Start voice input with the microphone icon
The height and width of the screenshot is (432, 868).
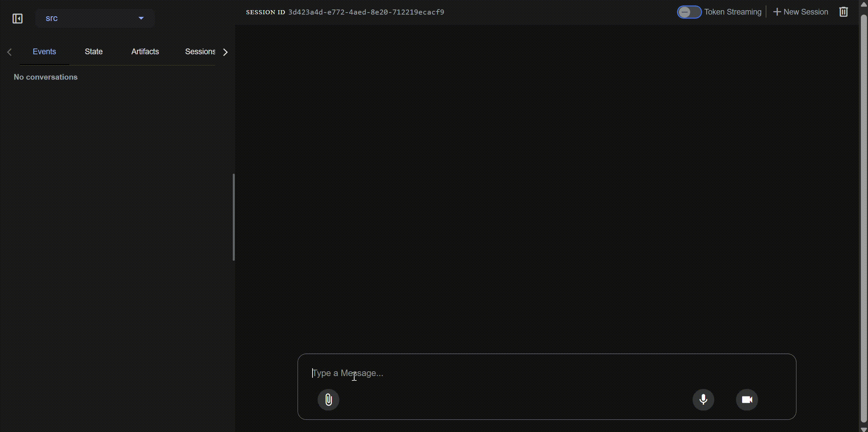pyautogui.click(x=703, y=399)
